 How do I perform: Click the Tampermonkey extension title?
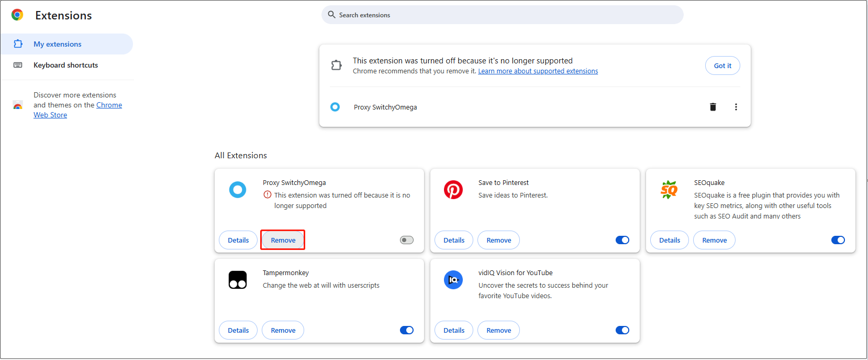click(x=286, y=272)
